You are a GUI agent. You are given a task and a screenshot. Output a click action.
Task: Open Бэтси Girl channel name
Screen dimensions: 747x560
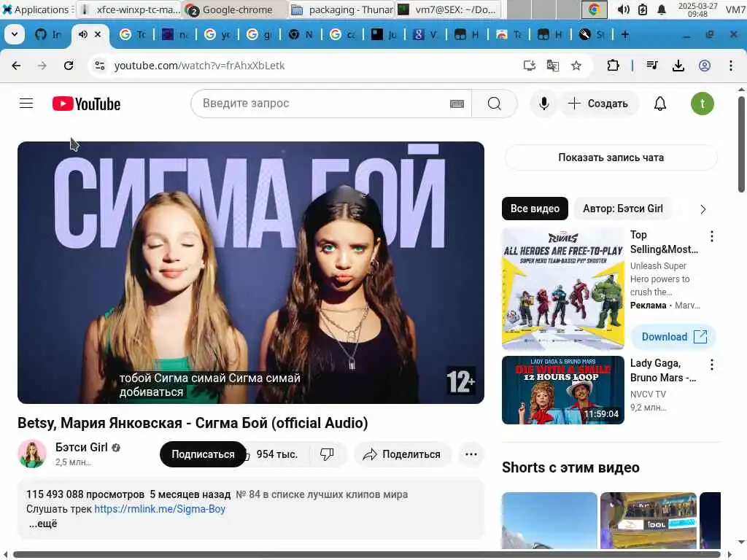coord(82,447)
